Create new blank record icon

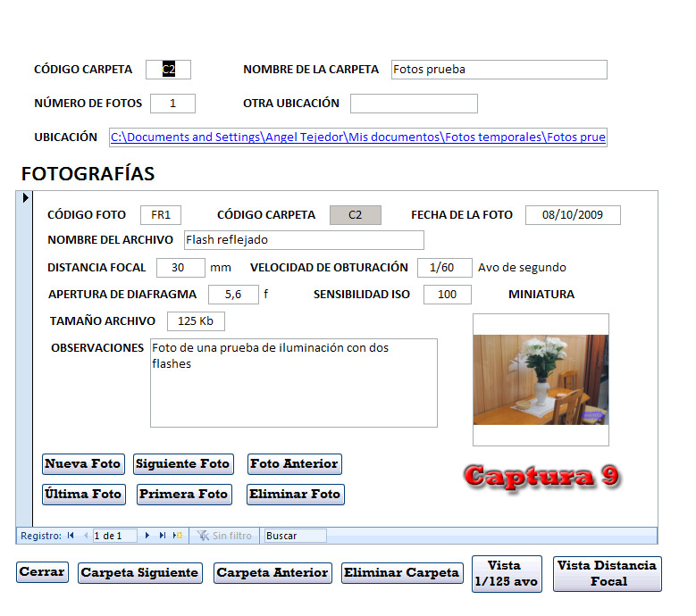click(x=178, y=536)
